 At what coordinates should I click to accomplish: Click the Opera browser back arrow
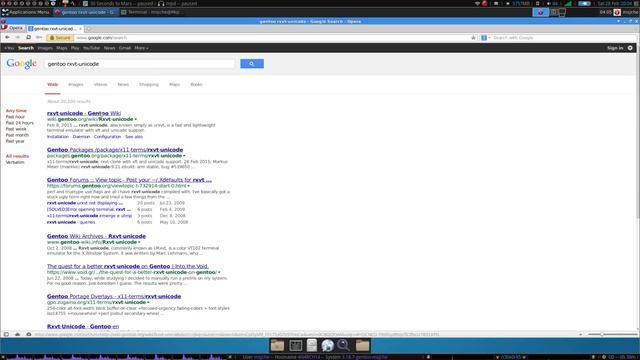[7, 38]
